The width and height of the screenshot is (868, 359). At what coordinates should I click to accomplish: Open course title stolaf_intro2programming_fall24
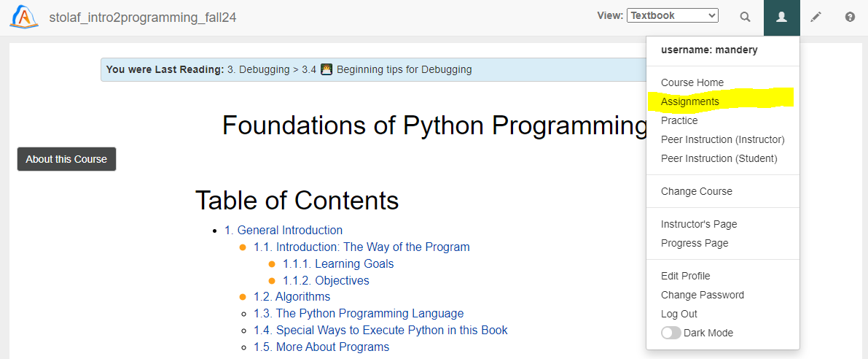tap(143, 18)
